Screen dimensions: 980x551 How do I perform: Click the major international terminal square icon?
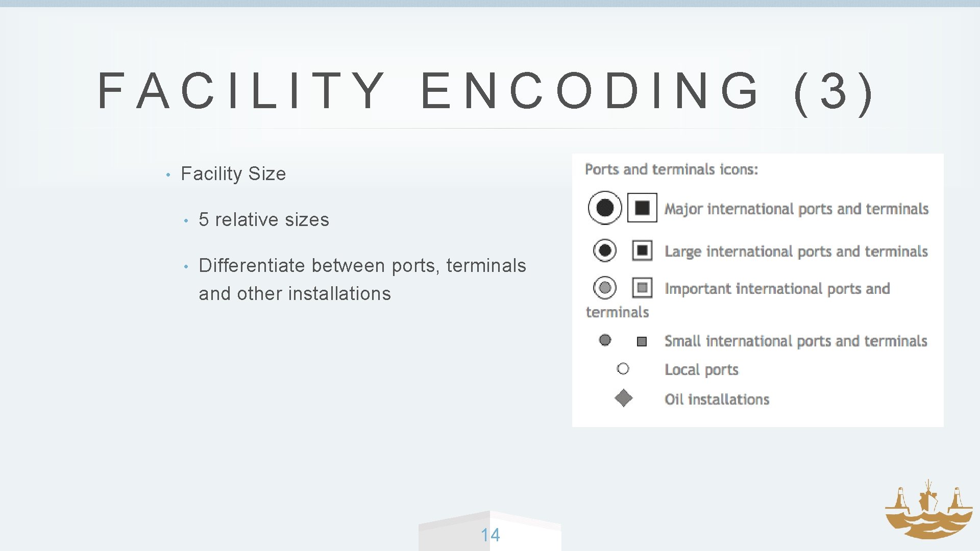642,208
